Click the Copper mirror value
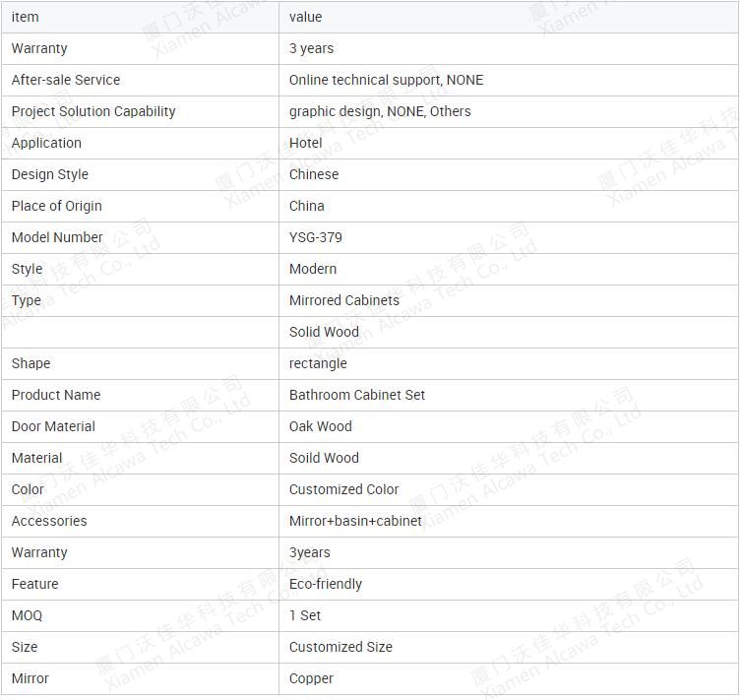 [x=311, y=678]
